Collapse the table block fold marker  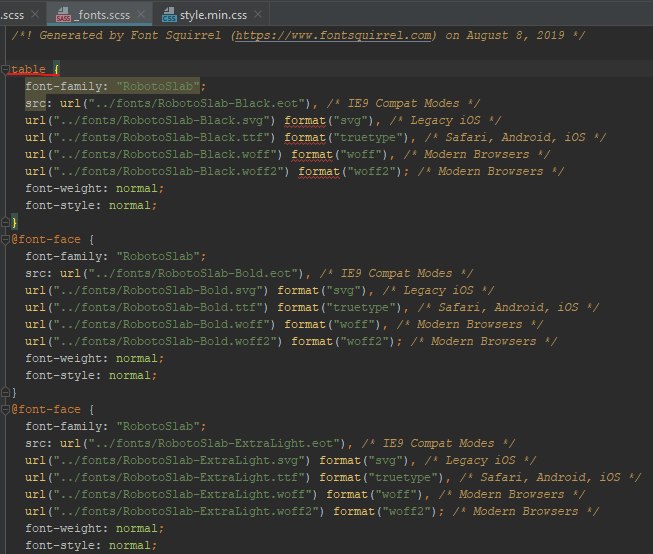click(5, 70)
